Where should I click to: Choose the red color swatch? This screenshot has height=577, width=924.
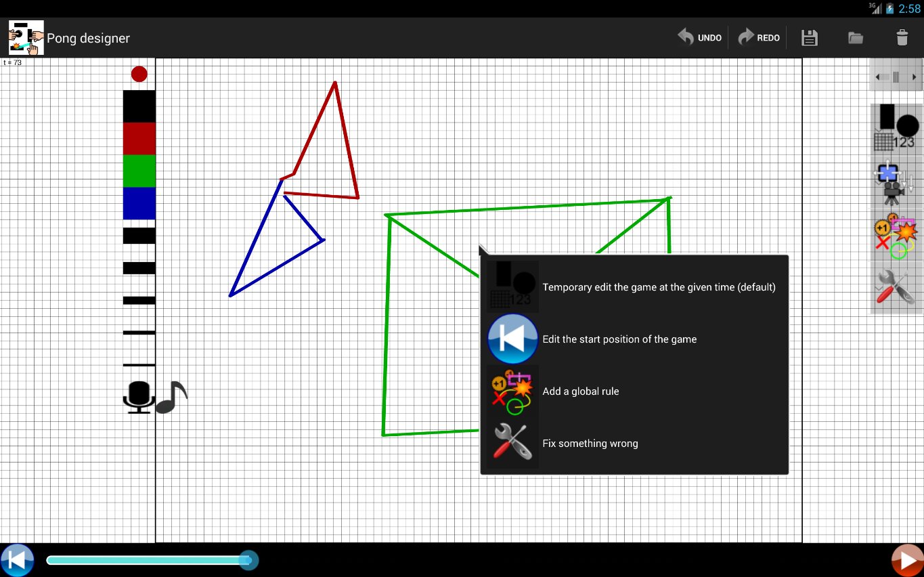tap(139, 139)
